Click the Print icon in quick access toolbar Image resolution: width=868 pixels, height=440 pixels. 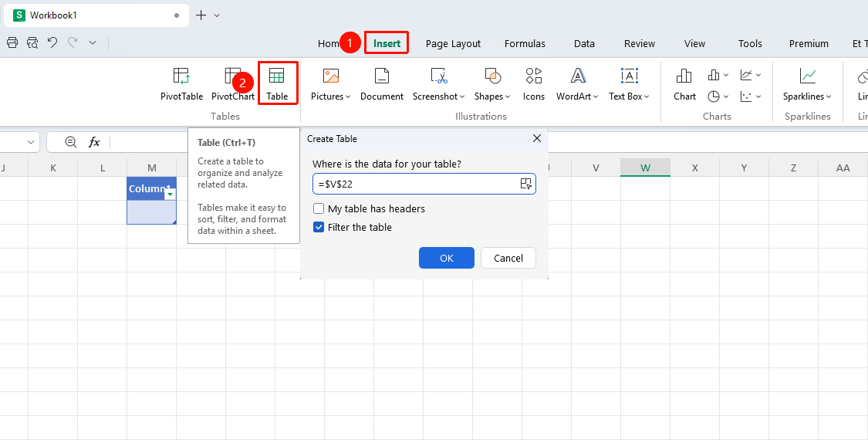click(12, 42)
